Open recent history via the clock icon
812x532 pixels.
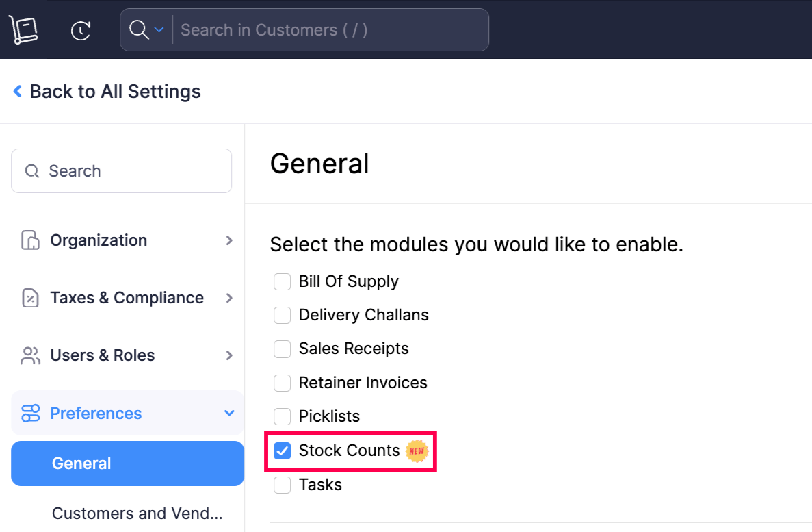click(x=80, y=29)
